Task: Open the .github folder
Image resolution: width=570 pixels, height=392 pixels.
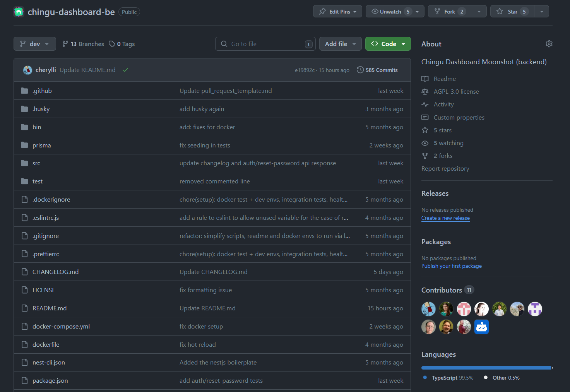Action: 42,91
